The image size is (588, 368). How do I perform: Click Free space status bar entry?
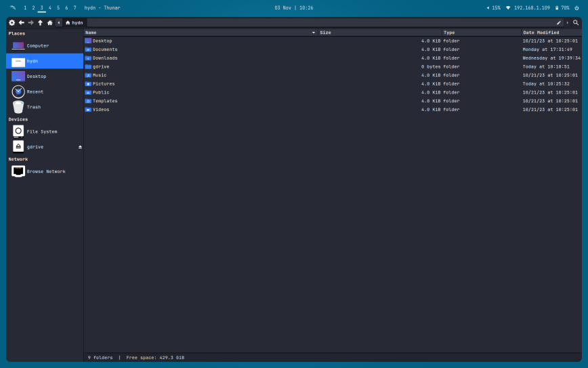[155, 358]
